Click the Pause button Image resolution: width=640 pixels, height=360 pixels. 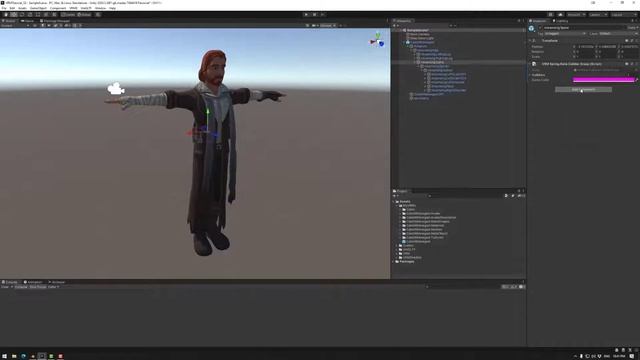314,15
